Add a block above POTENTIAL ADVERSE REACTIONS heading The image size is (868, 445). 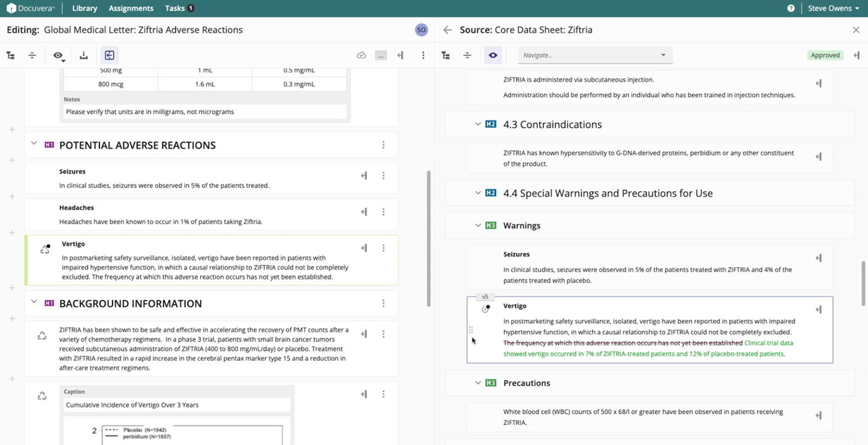12,129
